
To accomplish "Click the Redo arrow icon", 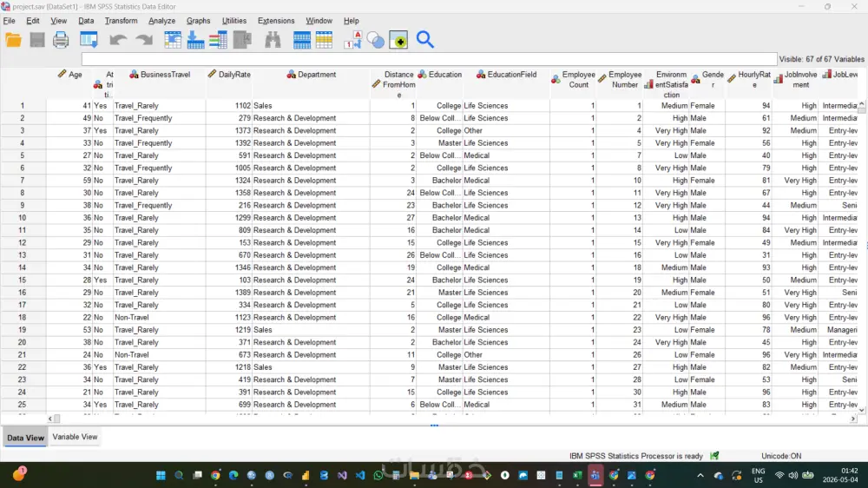I will 144,40.
